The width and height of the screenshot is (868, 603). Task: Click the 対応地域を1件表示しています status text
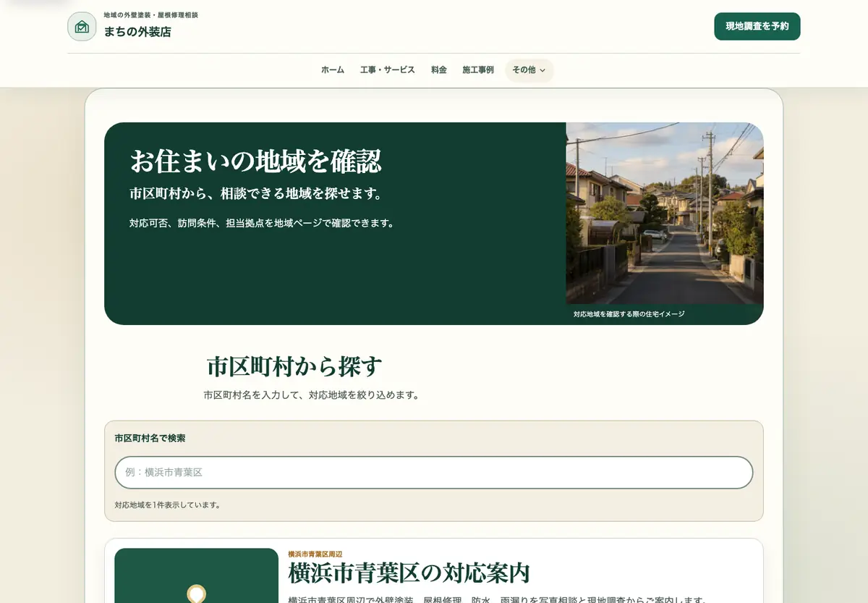tap(168, 505)
